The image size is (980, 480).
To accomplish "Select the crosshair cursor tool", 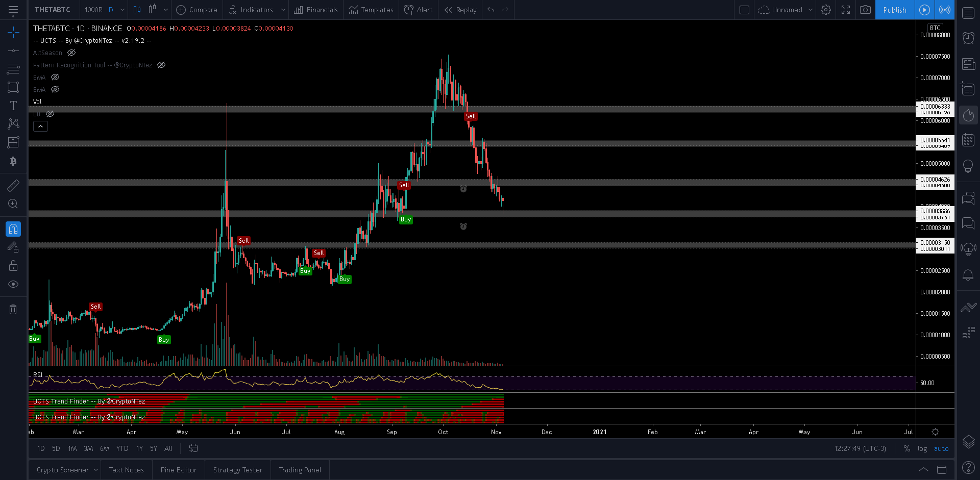I will pyautogui.click(x=13, y=32).
